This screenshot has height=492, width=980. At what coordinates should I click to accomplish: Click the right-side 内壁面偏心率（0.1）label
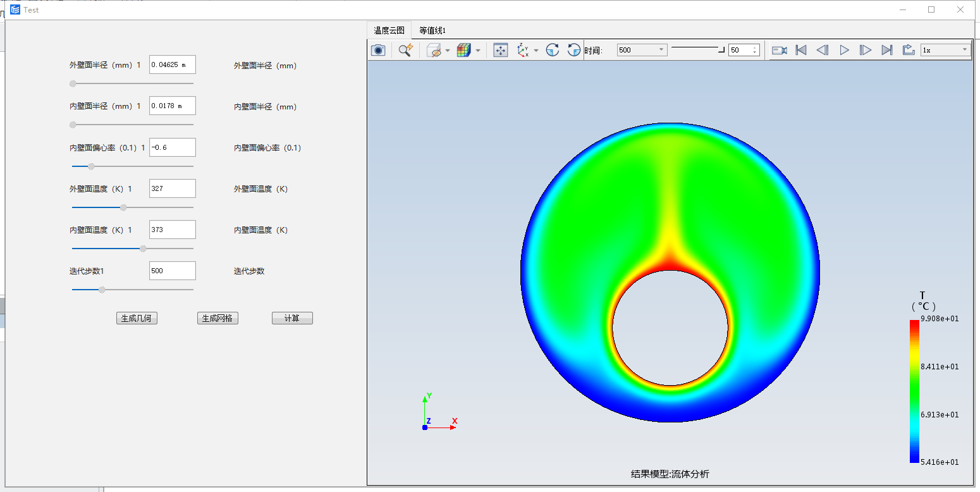267,148
